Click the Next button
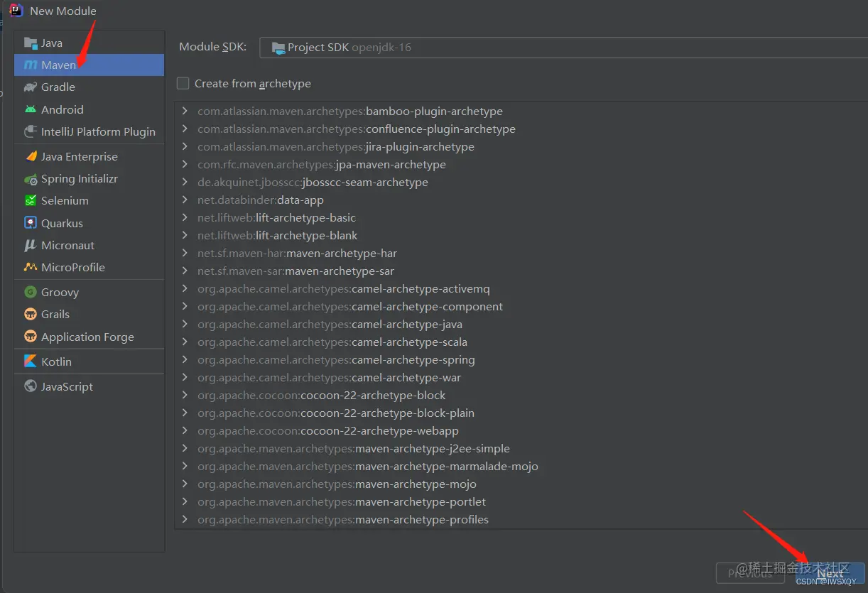The image size is (868, 593). (830, 573)
